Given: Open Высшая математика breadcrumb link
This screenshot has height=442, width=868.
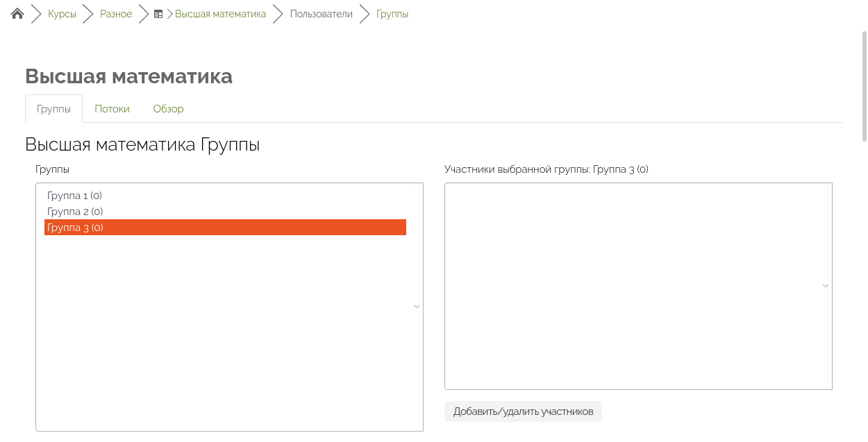Looking at the screenshot, I should 220,14.
